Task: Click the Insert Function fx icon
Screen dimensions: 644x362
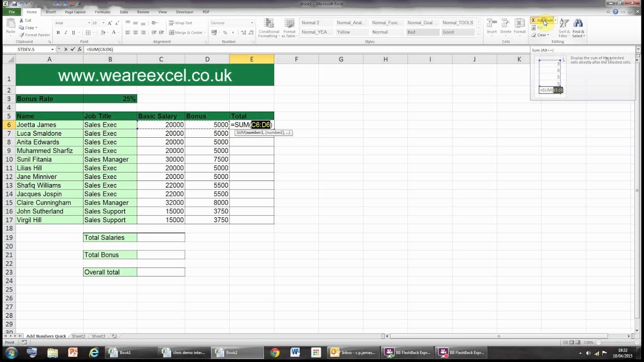Action: pyautogui.click(x=79, y=49)
